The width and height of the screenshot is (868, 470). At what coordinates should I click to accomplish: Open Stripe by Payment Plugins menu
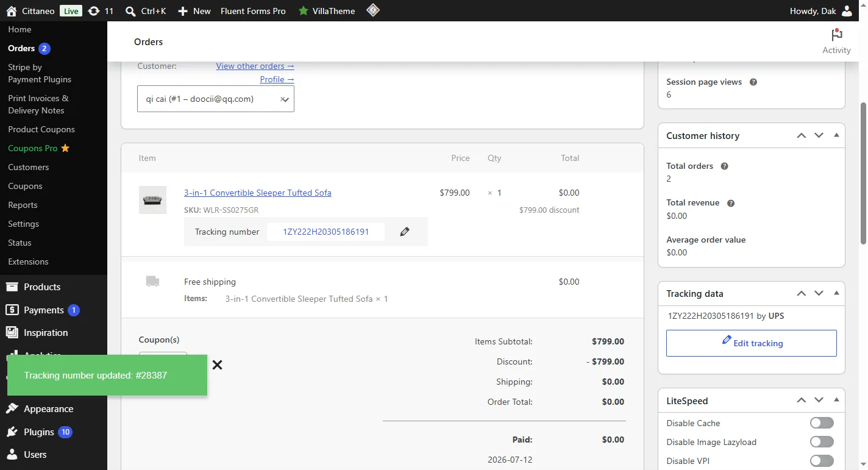[40, 73]
